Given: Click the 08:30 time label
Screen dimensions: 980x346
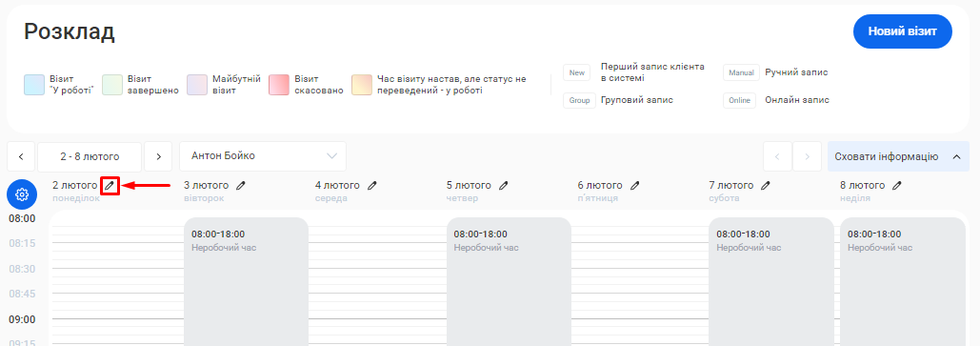Looking at the screenshot, I should click(22, 269).
